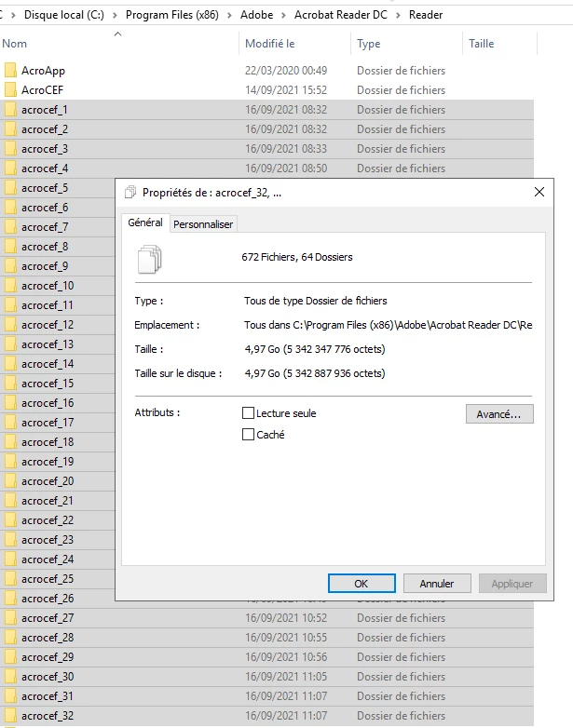Open the chevron after Program Files (x86)
Screen dimensions: 573x728
tap(229, 15)
